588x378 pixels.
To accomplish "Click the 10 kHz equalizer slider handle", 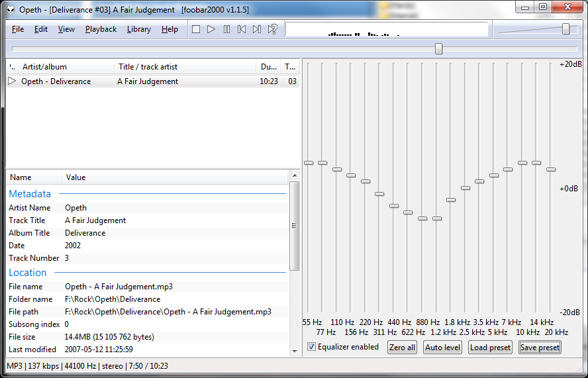I will (x=522, y=163).
